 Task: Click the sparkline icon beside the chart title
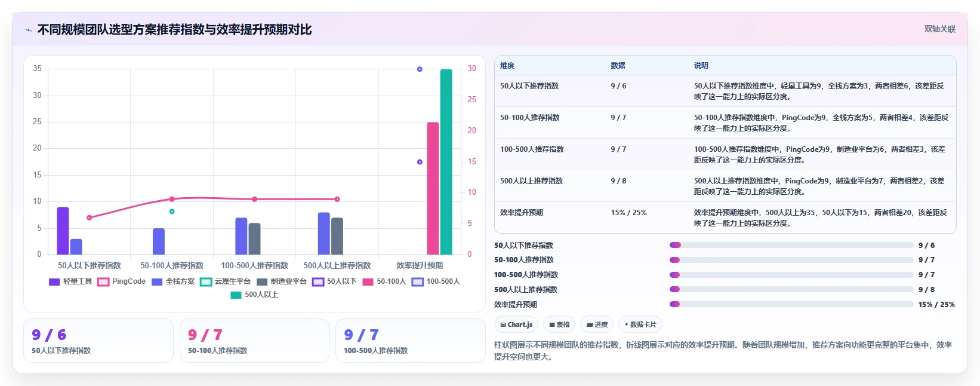pyautogui.click(x=28, y=30)
